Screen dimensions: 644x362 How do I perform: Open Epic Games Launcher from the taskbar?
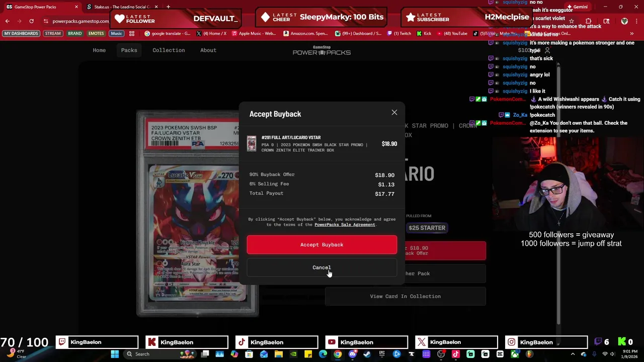pyautogui.click(x=381, y=354)
